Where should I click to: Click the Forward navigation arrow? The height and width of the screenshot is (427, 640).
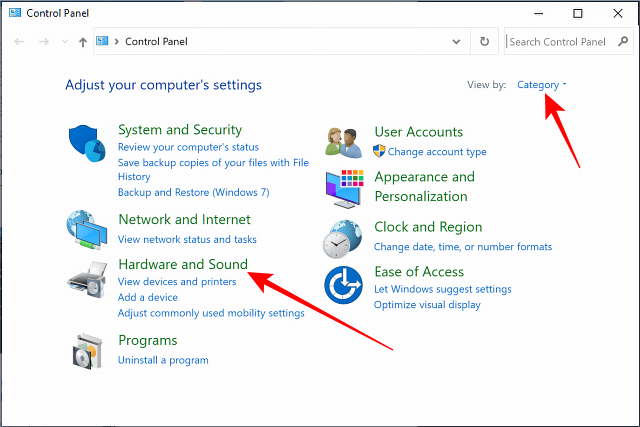[44, 42]
